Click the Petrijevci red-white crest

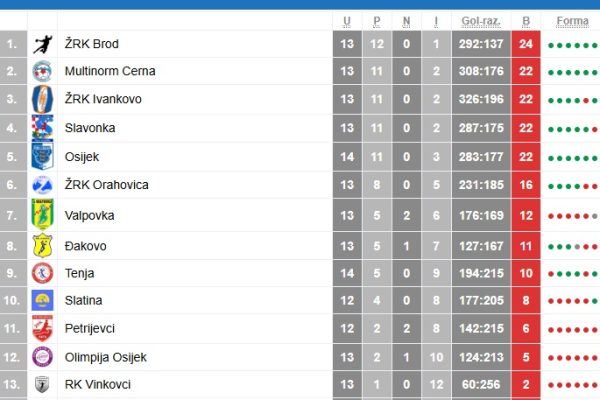point(42,328)
